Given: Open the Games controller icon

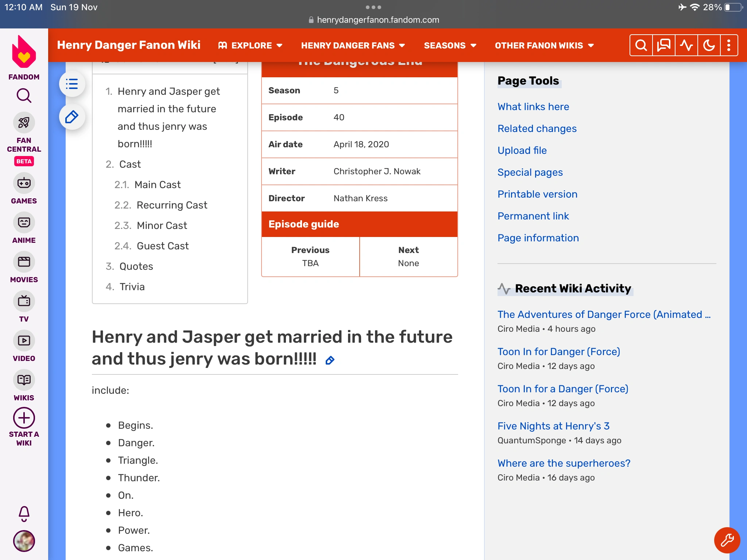Looking at the screenshot, I should (x=24, y=183).
